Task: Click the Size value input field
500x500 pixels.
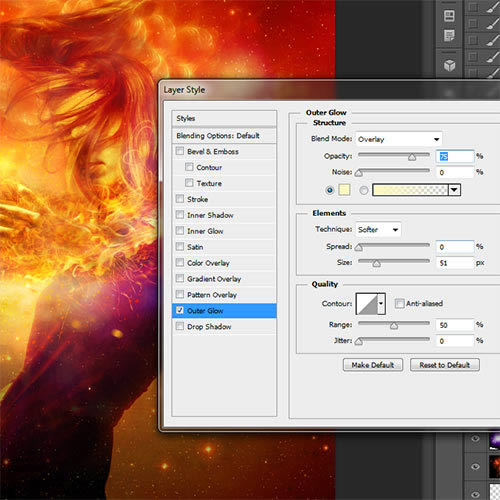Action: click(x=455, y=263)
